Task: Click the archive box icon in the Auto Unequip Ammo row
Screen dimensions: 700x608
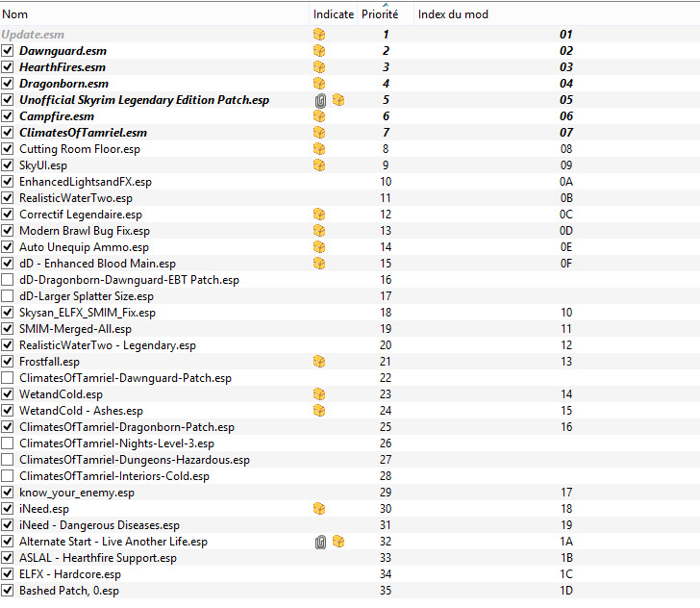Action: 319,247
